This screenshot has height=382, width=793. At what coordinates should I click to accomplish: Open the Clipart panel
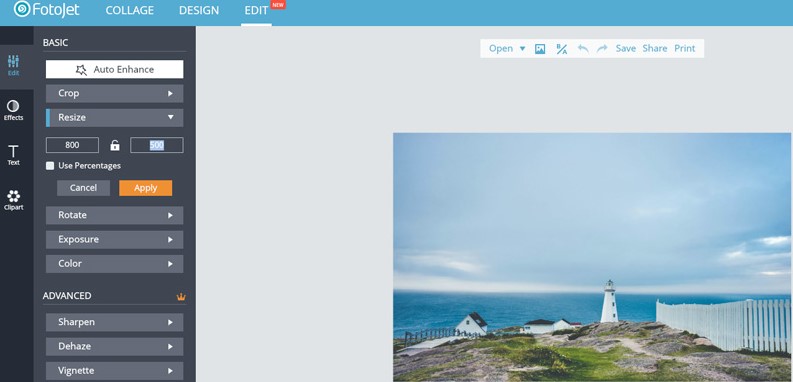[x=14, y=200]
